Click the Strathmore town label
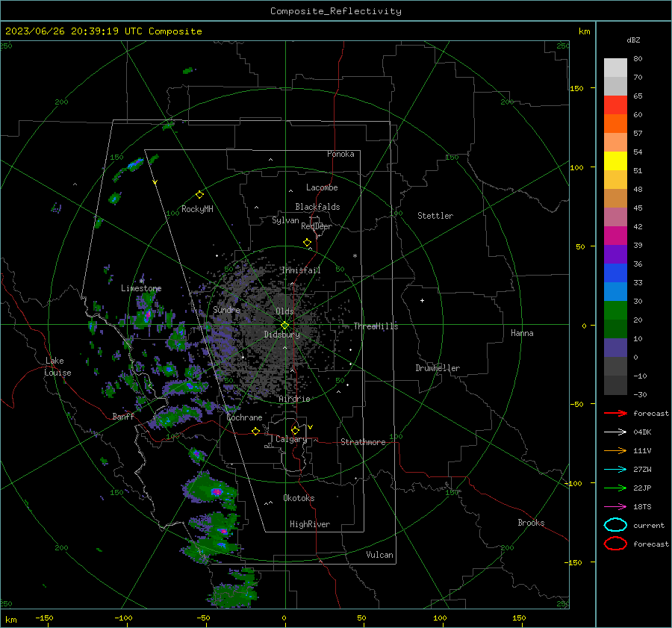Image resolution: width=672 pixels, height=628 pixels. (x=363, y=442)
